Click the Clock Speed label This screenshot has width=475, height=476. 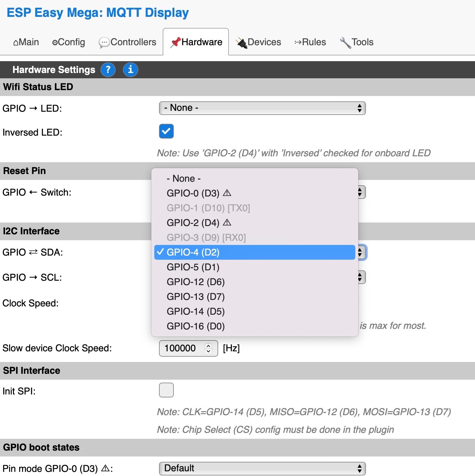click(x=30, y=303)
